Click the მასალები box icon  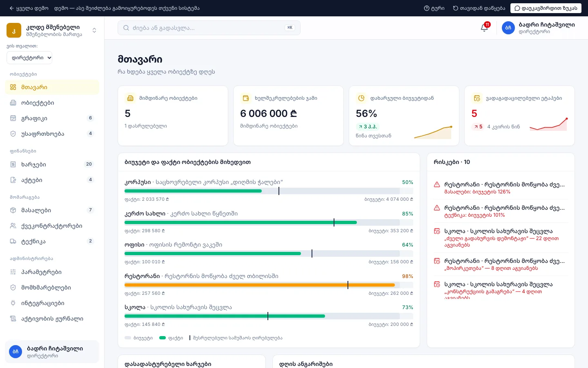pos(13,210)
